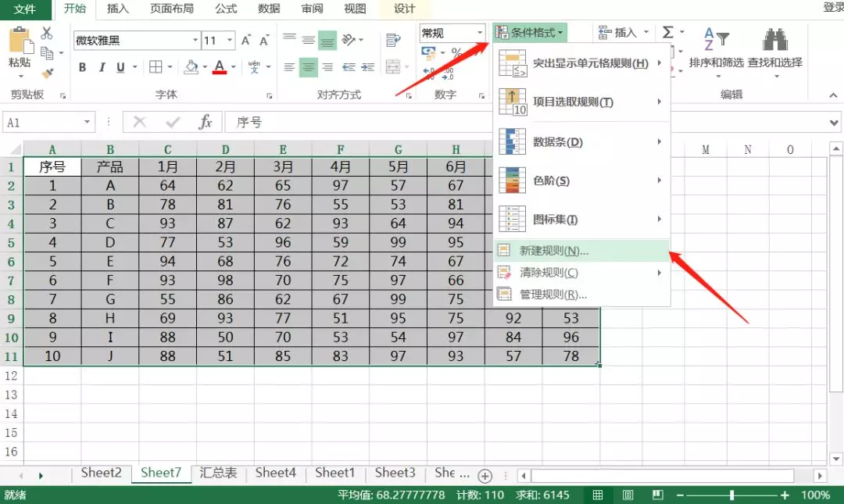Expand the Name Box dropdown arrow
This screenshot has width=844, height=504.
87,122
